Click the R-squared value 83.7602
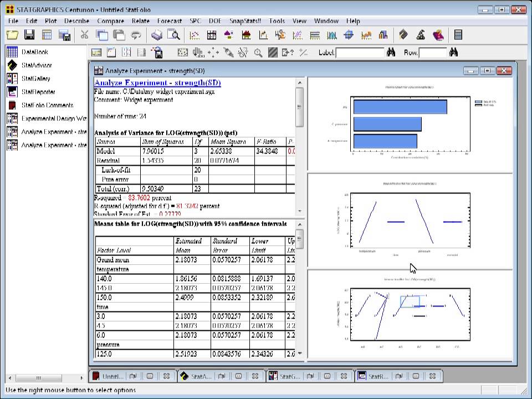 [x=139, y=198]
